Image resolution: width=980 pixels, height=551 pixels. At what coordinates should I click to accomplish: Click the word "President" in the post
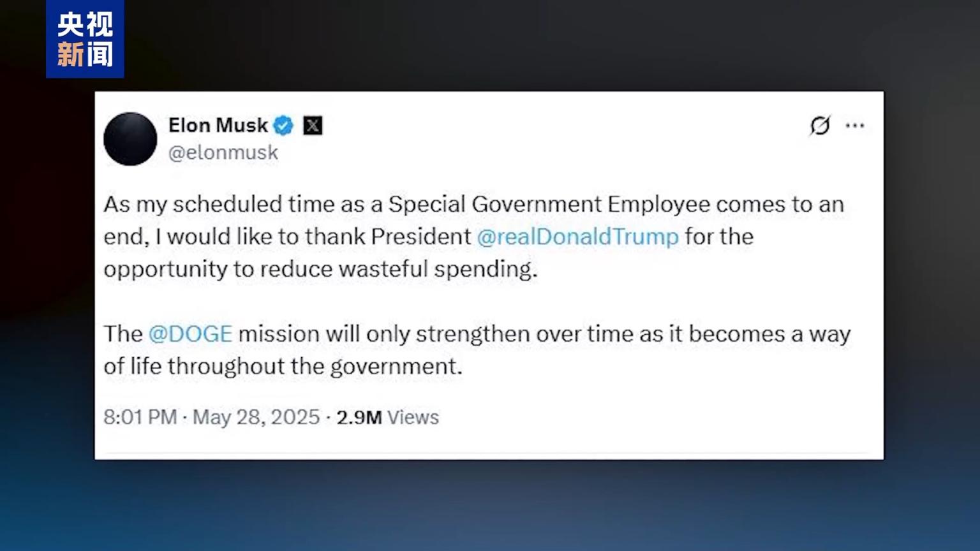click(420, 237)
